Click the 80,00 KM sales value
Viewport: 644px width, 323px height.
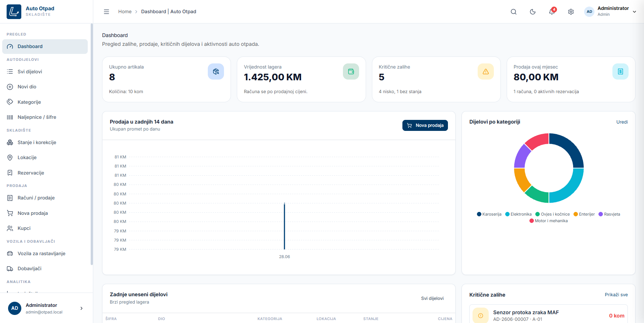pos(536,77)
